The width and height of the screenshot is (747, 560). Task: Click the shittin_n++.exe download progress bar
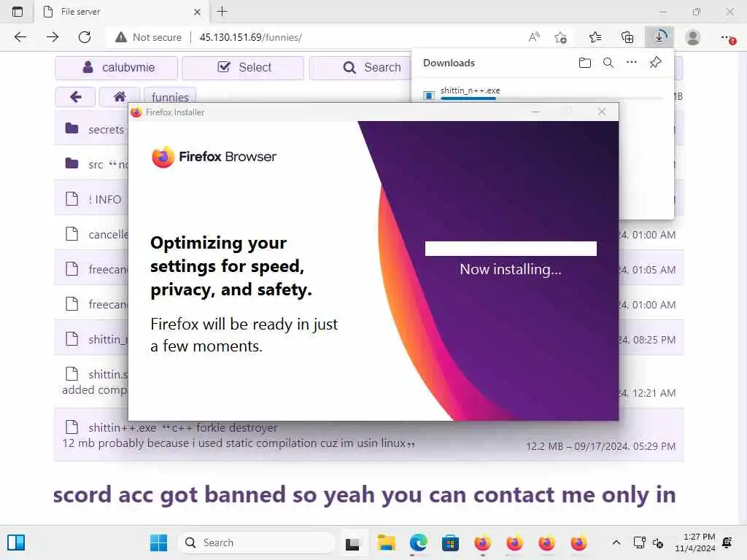pos(551,98)
